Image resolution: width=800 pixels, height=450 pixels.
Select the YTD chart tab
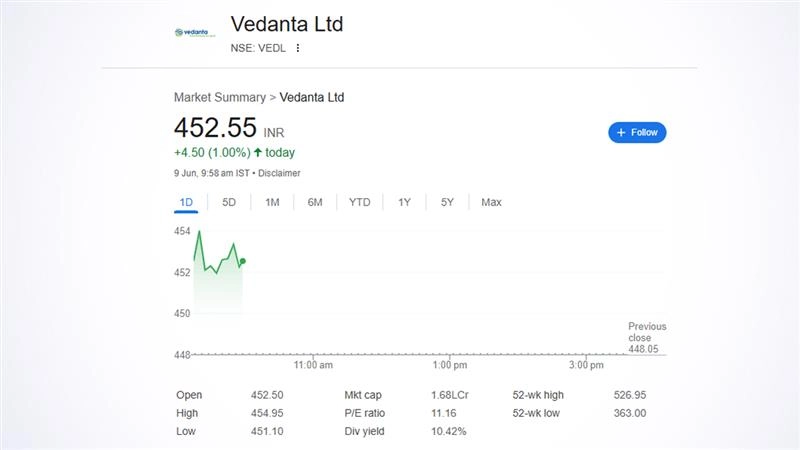pos(360,202)
